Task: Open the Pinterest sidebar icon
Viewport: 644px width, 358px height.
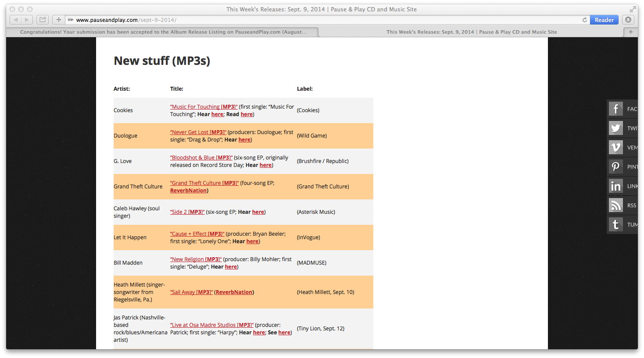Action: click(x=615, y=167)
